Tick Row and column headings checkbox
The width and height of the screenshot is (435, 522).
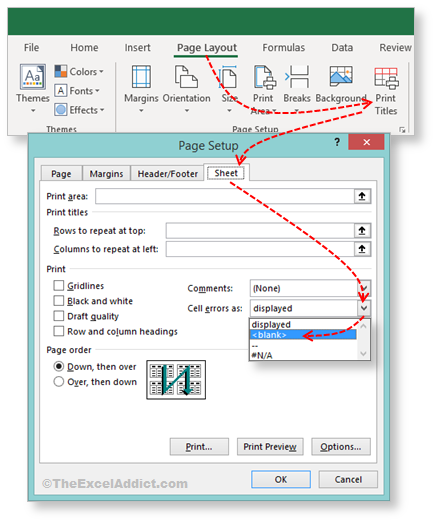(x=59, y=331)
